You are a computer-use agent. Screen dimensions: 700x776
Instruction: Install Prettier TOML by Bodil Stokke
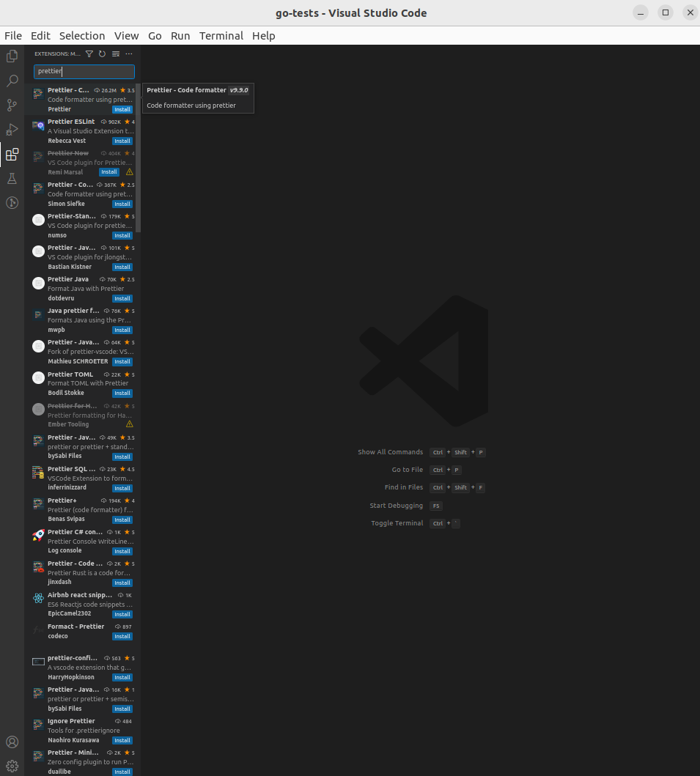click(122, 393)
